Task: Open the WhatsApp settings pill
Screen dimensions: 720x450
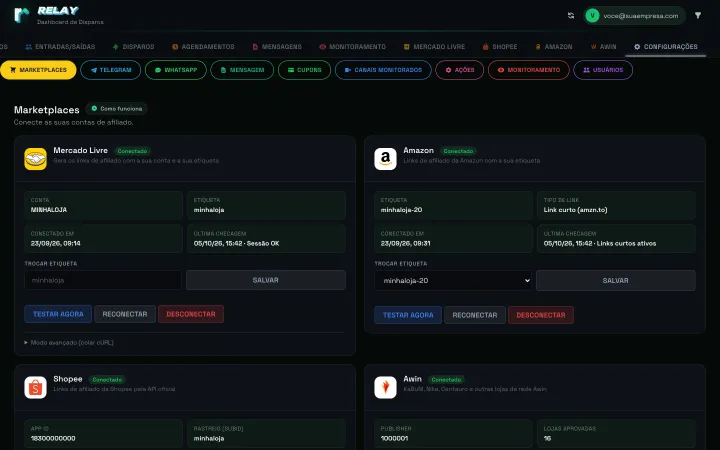Action: point(176,70)
